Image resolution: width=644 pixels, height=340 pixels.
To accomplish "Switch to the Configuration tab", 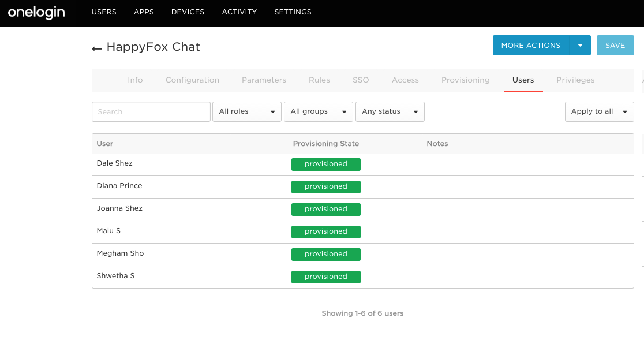I will (192, 80).
